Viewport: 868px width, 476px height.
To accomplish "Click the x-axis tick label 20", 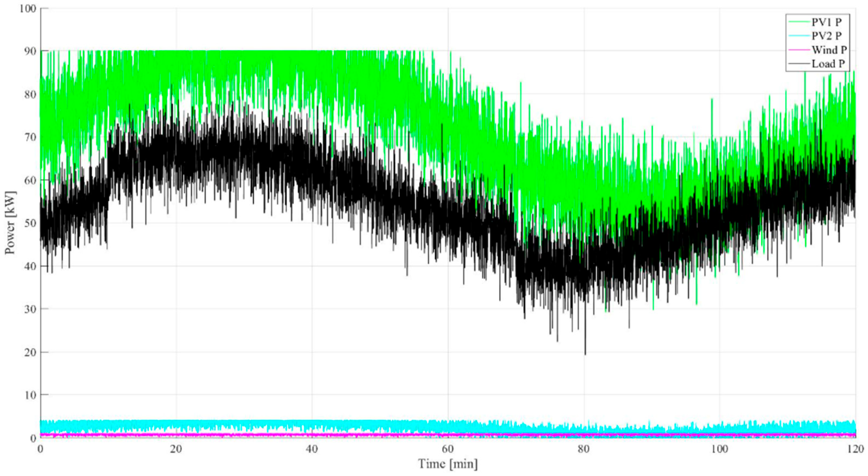I will pos(176,449).
